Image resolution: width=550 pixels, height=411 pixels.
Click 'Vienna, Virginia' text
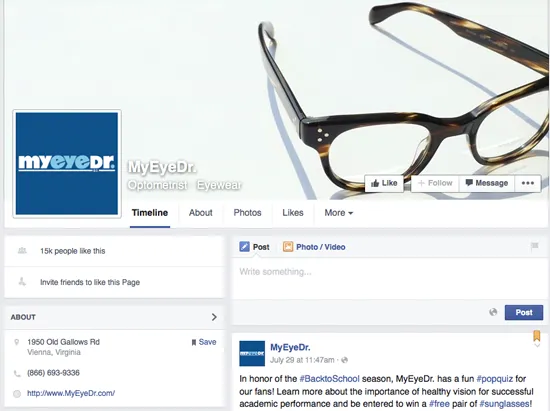coord(54,352)
